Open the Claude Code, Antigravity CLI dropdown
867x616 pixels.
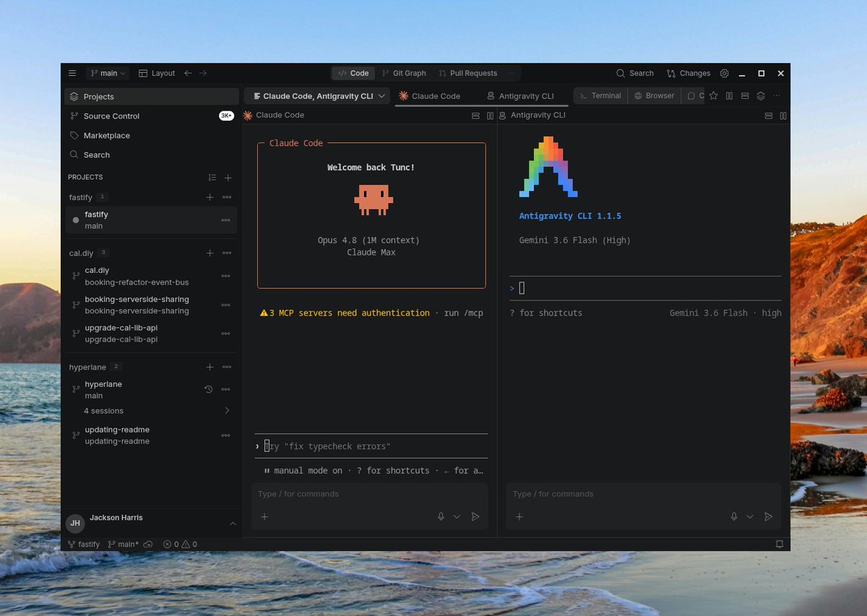point(317,96)
